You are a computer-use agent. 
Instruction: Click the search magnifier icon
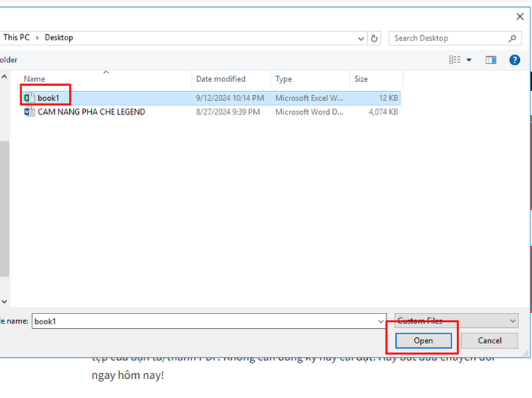click(512, 38)
